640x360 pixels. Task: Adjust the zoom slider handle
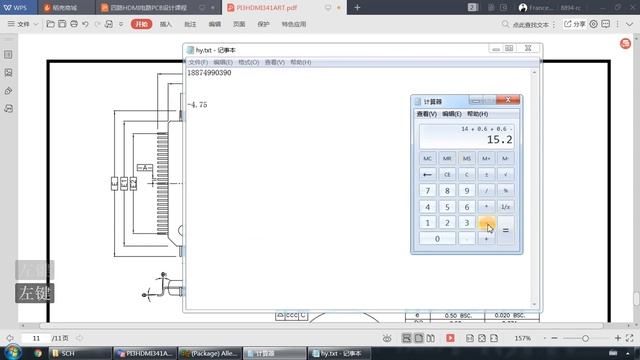585,338
